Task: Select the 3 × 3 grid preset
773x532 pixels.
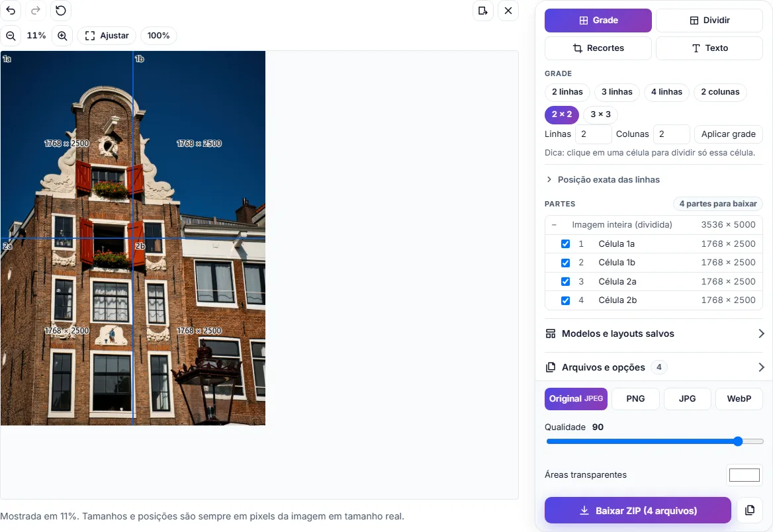Action: (600, 114)
